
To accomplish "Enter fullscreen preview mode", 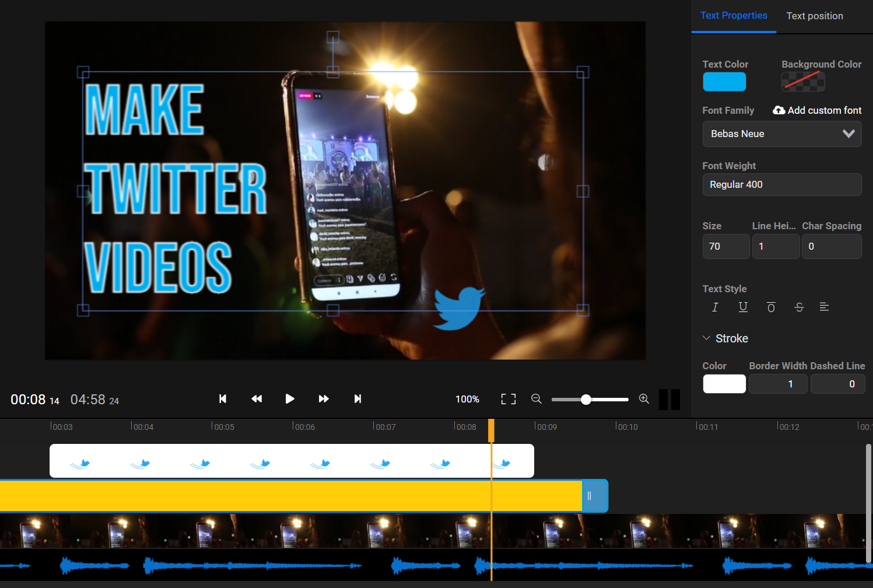I will click(508, 399).
